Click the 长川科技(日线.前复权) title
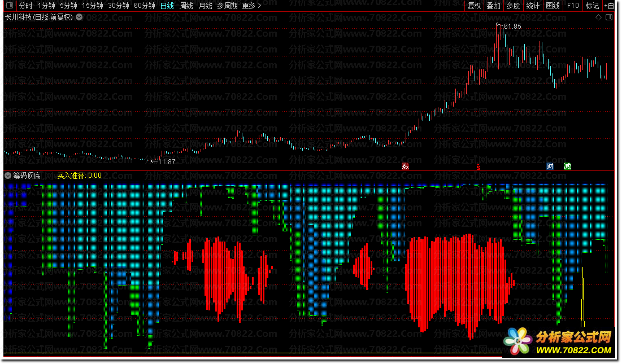The height and width of the screenshot is (364, 622). point(39,17)
